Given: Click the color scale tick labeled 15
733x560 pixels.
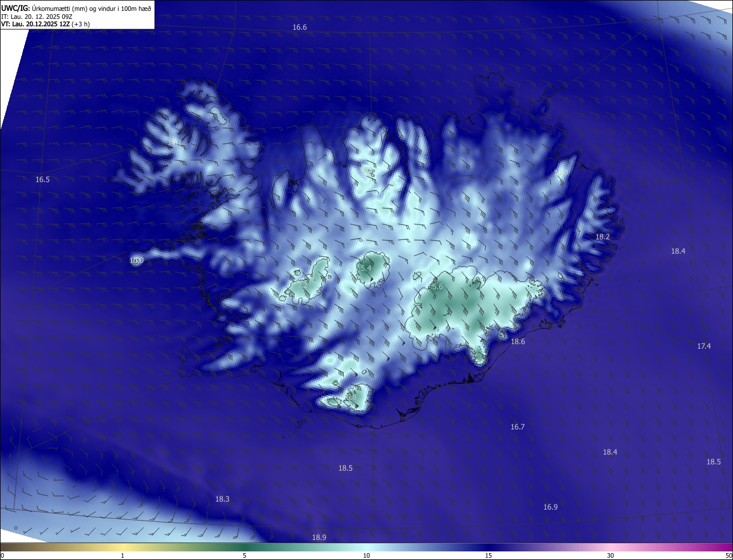Looking at the screenshot, I should [488, 555].
